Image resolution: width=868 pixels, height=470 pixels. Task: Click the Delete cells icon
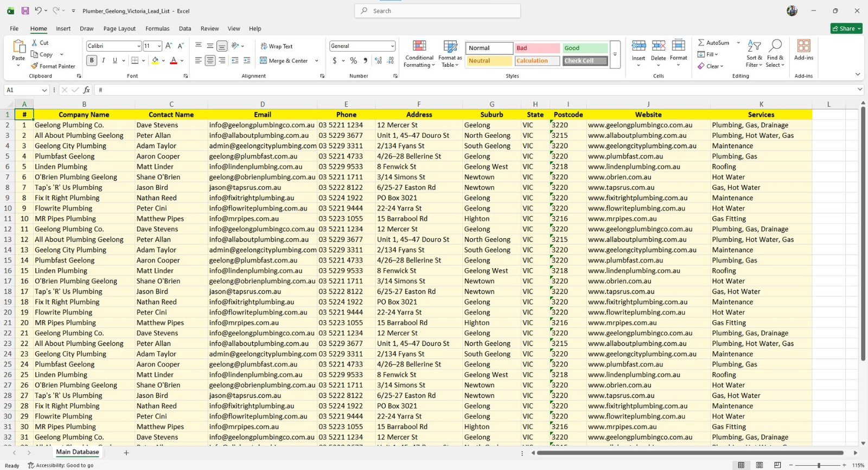659,46
